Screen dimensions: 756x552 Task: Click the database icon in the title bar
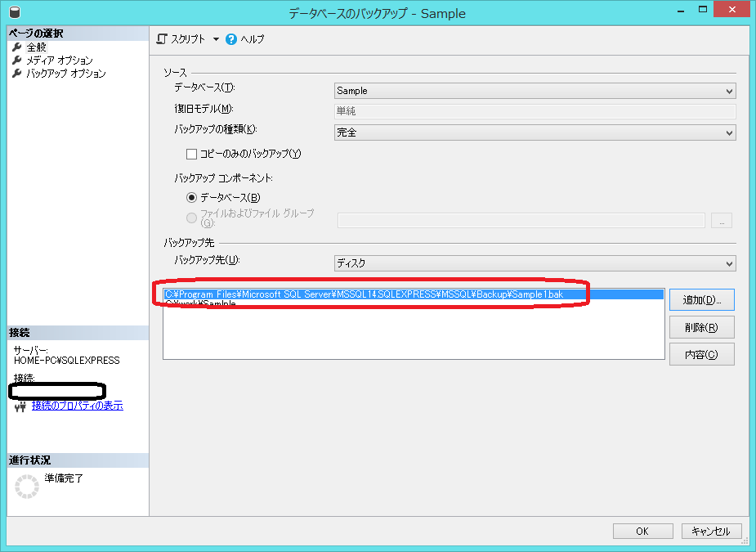pos(15,12)
